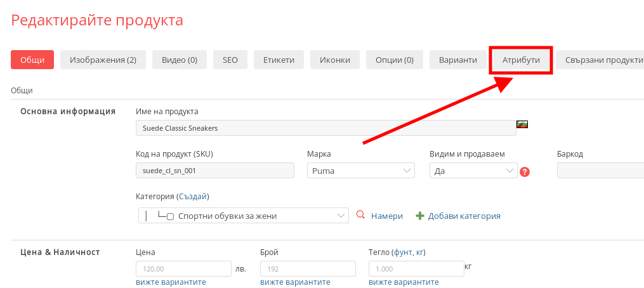The image size is (644, 288).
Task: Go to the SEO tab
Action: 230,60
